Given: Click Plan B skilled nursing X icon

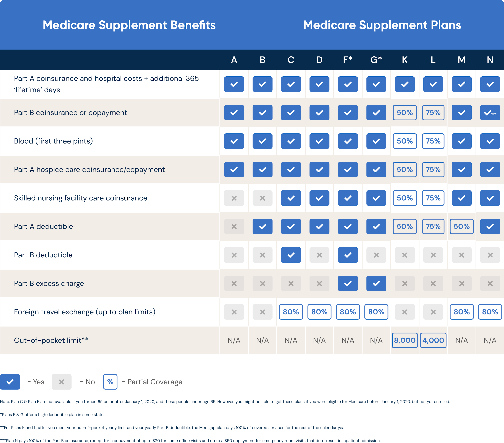Looking at the screenshot, I should click(262, 198).
